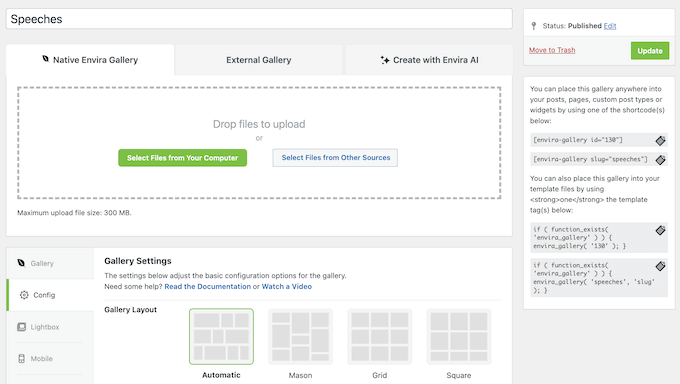Open the Create with Envira AI tab
This screenshot has height=384, width=680.
(429, 60)
